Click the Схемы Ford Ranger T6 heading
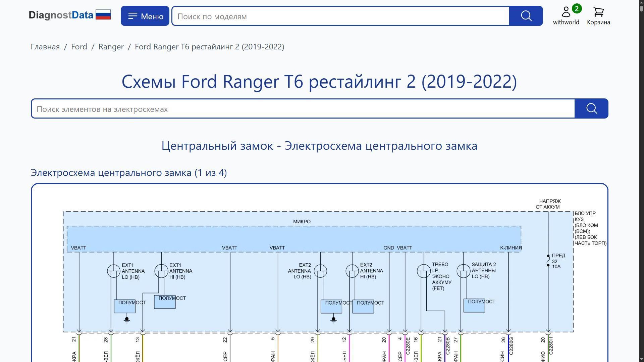644x362 pixels. pyautogui.click(x=319, y=81)
